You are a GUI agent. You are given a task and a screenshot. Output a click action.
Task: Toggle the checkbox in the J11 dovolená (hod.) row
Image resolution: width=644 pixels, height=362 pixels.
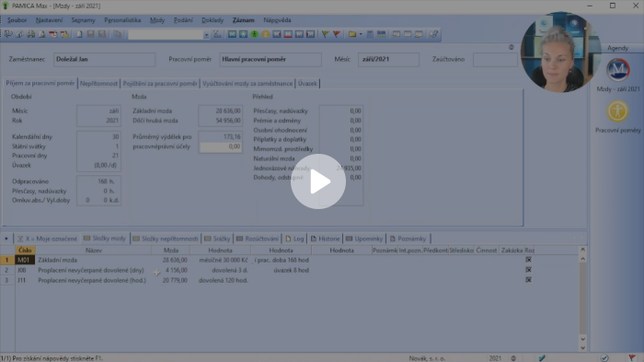pyautogui.click(x=529, y=280)
